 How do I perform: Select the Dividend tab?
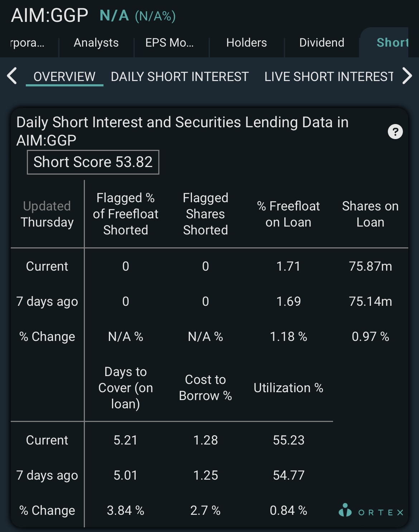click(322, 43)
